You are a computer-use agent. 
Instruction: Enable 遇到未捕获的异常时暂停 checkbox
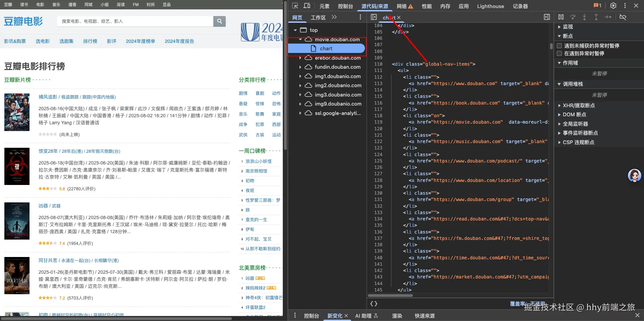[559, 46]
